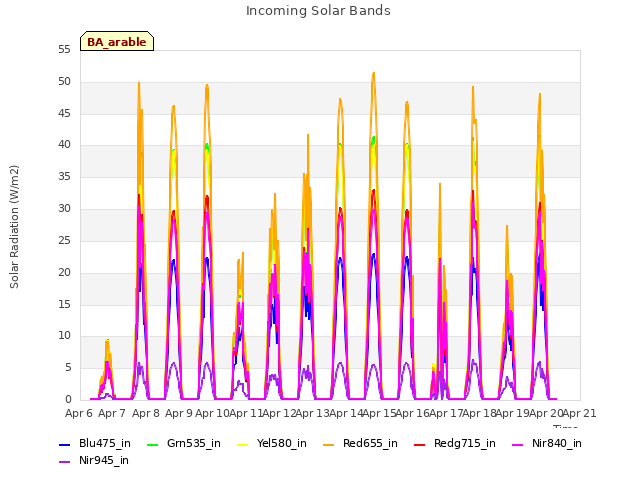This screenshot has height=480, width=640.
Task: Click the Apr 12 x-axis tick label
Action: [279, 413]
